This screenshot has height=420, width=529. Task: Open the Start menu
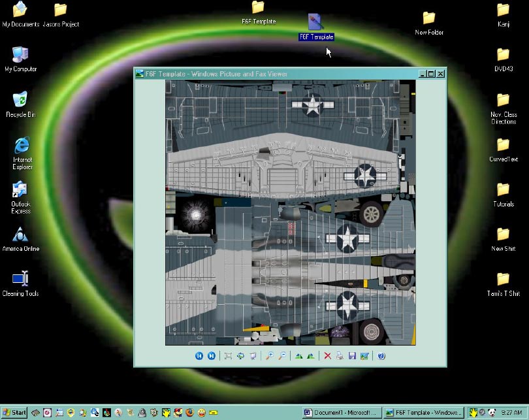[14, 413]
